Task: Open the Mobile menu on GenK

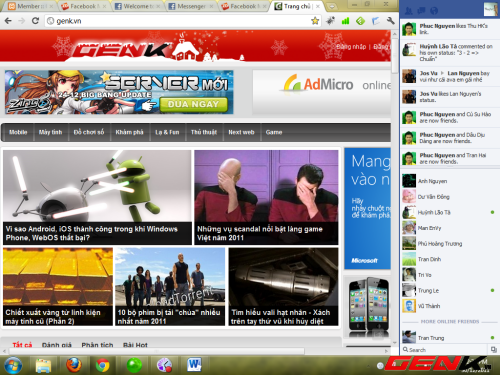Action: [18, 132]
